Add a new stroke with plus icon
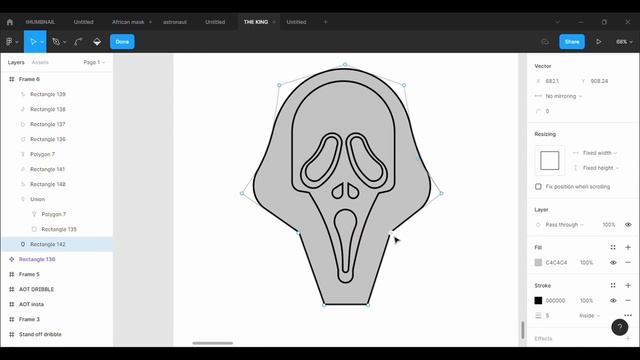This screenshot has width=640, height=360. click(628, 285)
